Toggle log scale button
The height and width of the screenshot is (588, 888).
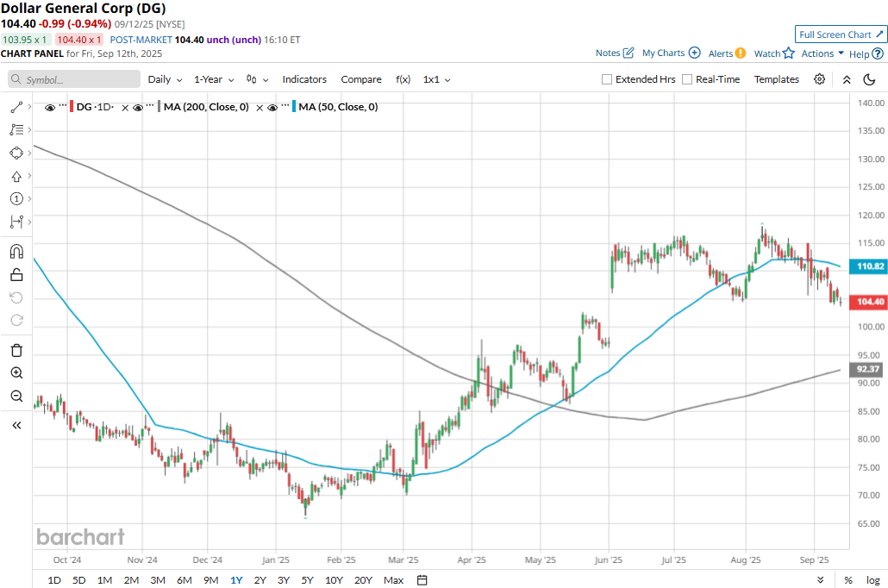(872, 580)
